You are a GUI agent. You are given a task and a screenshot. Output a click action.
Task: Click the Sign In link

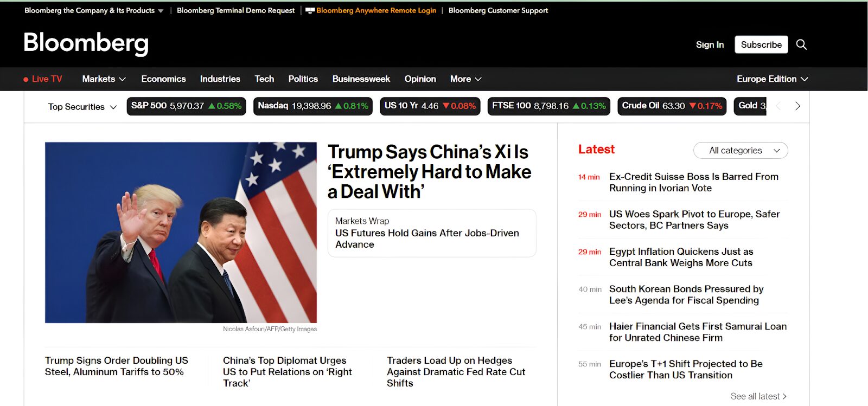(x=710, y=44)
